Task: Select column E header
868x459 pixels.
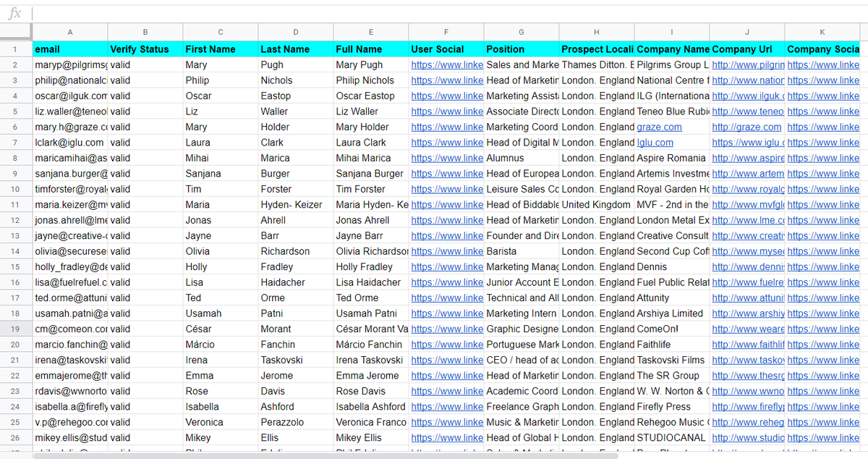Action: tap(371, 32)
